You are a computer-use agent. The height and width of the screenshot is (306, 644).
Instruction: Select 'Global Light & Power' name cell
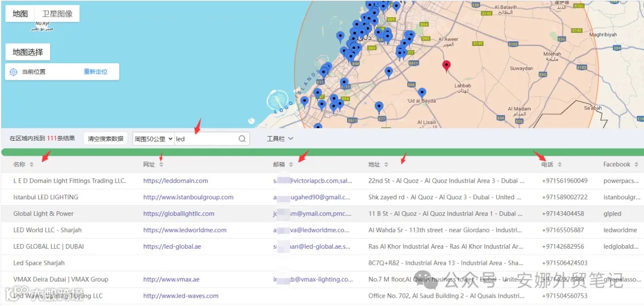(44, 214)
